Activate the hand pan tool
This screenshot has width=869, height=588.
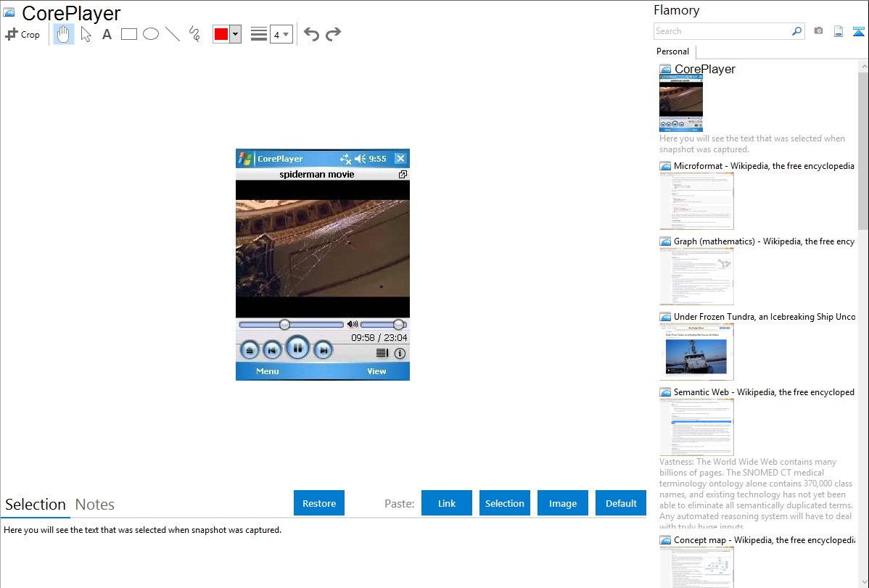(x=63, y=34)
